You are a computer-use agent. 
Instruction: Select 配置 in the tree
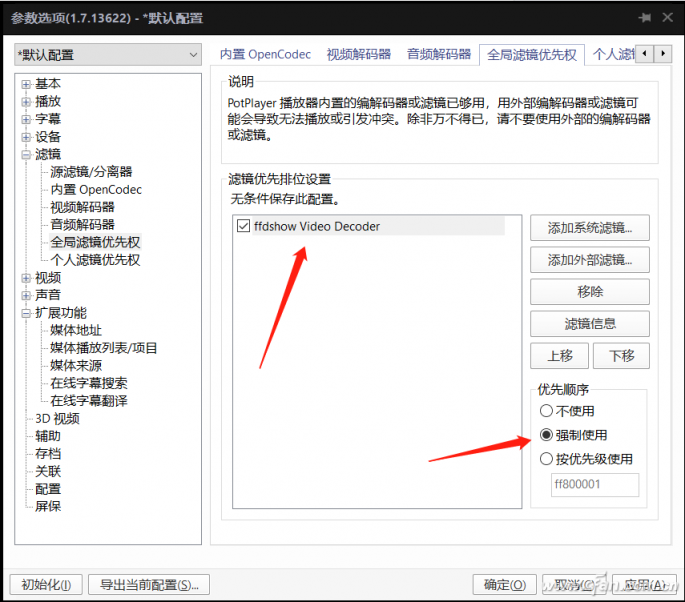pyautogui.click(x=48, y=489)
